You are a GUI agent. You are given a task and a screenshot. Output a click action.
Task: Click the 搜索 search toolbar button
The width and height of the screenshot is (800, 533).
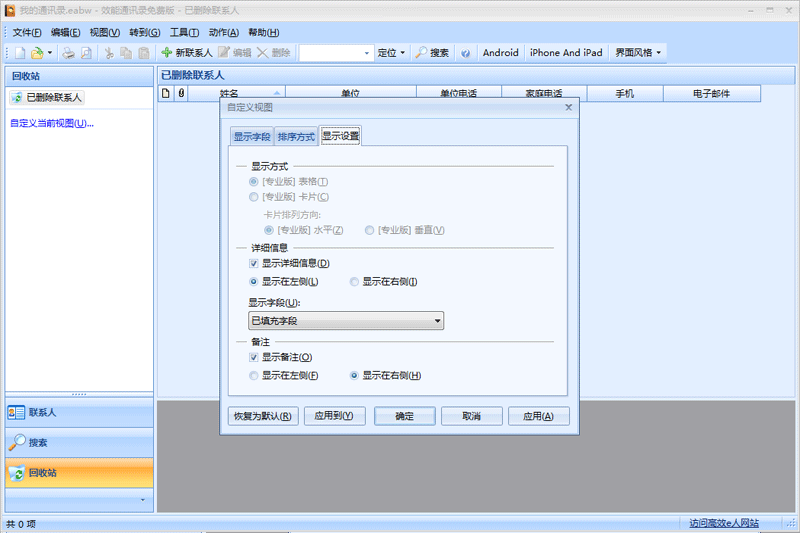[432, 53]
